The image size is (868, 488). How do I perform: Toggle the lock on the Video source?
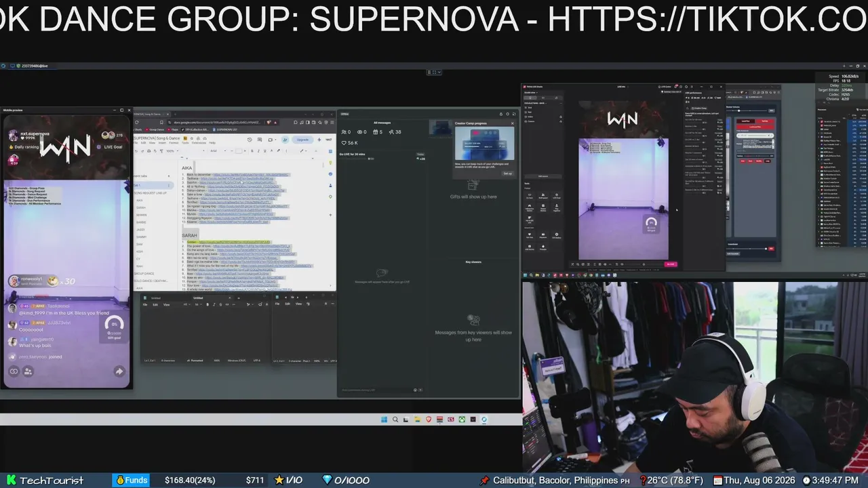point(561,117)
